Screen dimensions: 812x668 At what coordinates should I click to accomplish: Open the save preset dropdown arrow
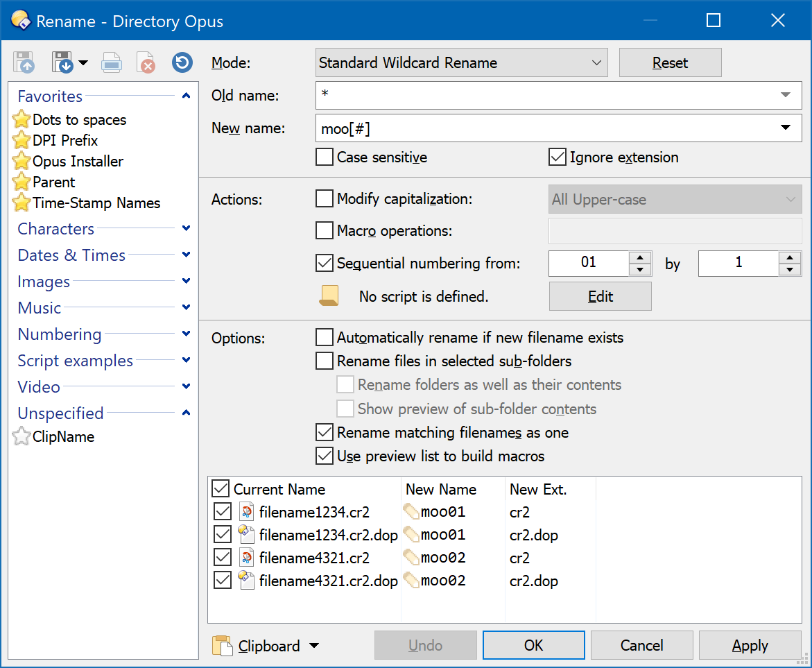tap(83, 63)
